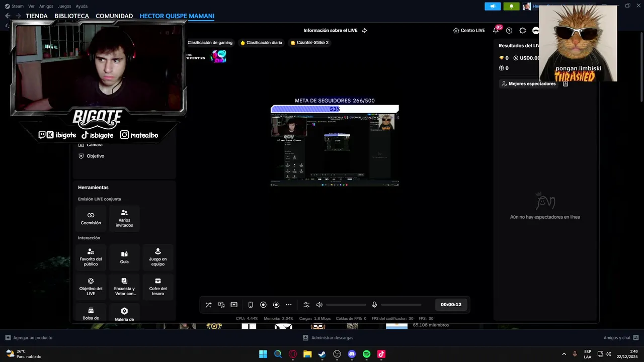Open Spotify from the taskbar
The image size is (644, 362).
(367, 354)
